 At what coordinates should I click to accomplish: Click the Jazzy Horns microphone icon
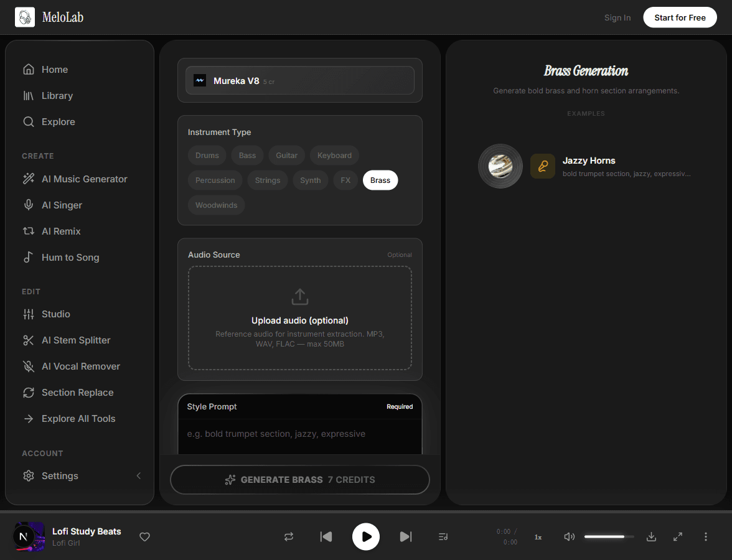(543, 166)
